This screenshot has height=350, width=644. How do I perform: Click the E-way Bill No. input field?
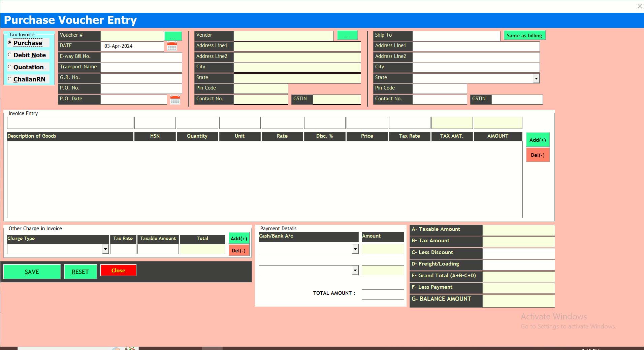(x=141, y=57)
